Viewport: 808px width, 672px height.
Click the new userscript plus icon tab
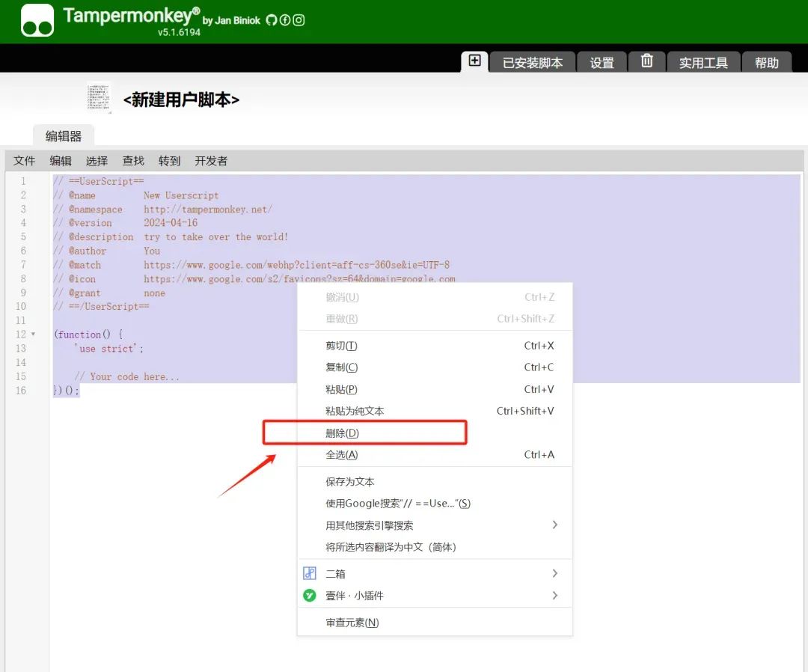coord(474,61)
